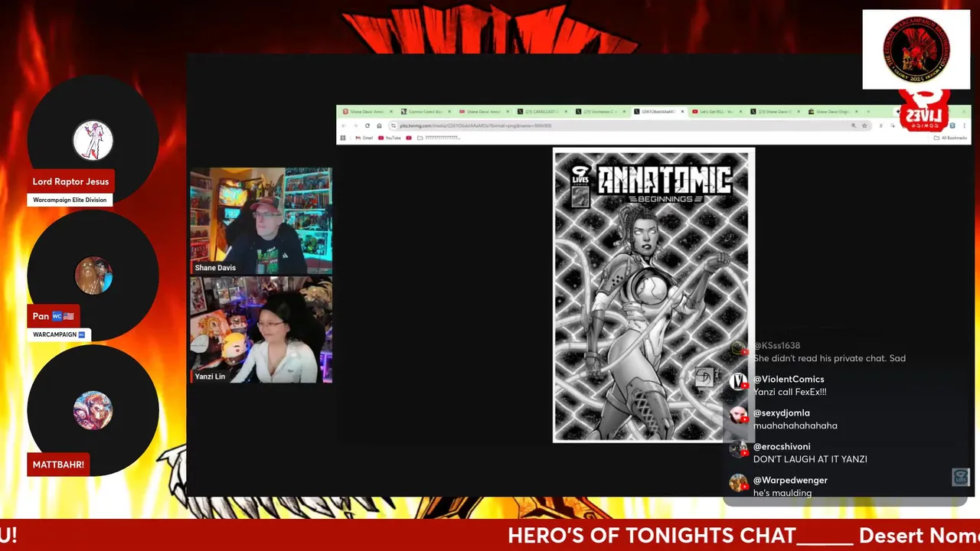The height and width of the screenshot is (551, 980).
Task: Close the Shane Davis Origin... tab
Action: point(856,112)
